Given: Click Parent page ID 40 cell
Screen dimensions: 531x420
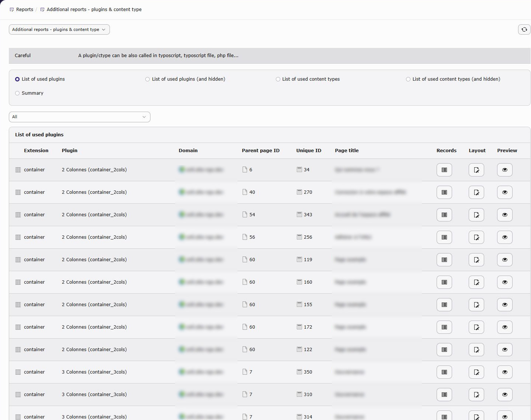Looking at the screenshot, I should tap(249, 192).
